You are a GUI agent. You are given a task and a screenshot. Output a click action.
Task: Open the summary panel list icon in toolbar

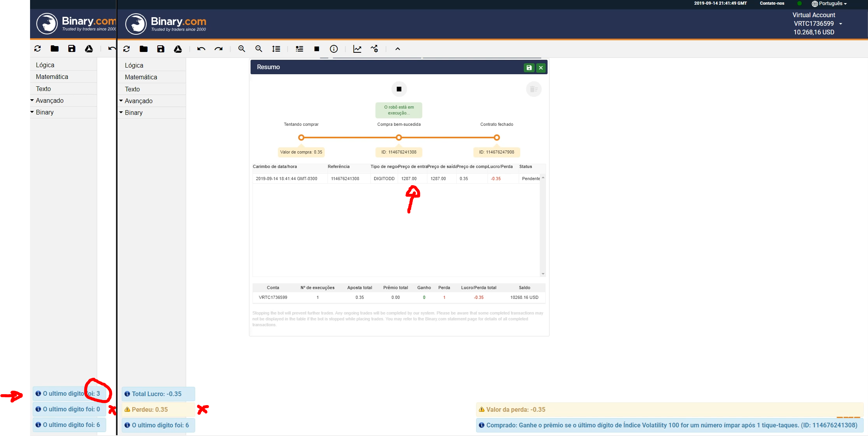(x=299, y=49)
